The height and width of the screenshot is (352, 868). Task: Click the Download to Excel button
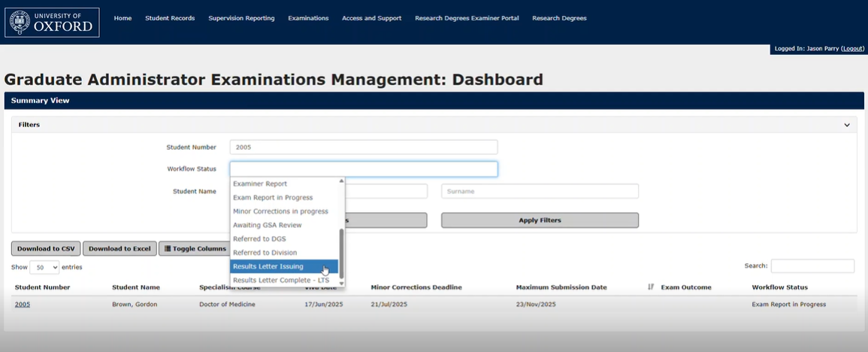(x=119, y=249)
